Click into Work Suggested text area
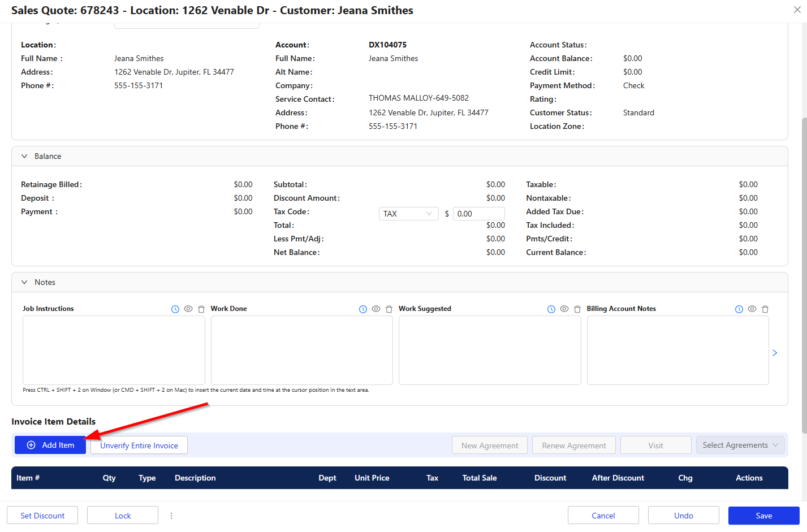The width and height of the screenshot is (807, 532). pos(490,350)
